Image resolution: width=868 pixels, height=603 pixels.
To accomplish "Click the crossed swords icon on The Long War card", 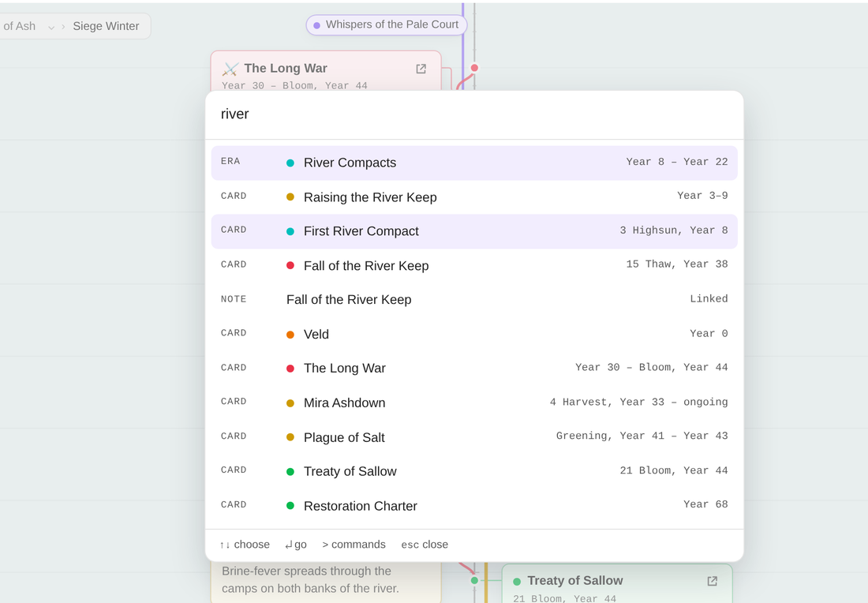I will 230,69.
